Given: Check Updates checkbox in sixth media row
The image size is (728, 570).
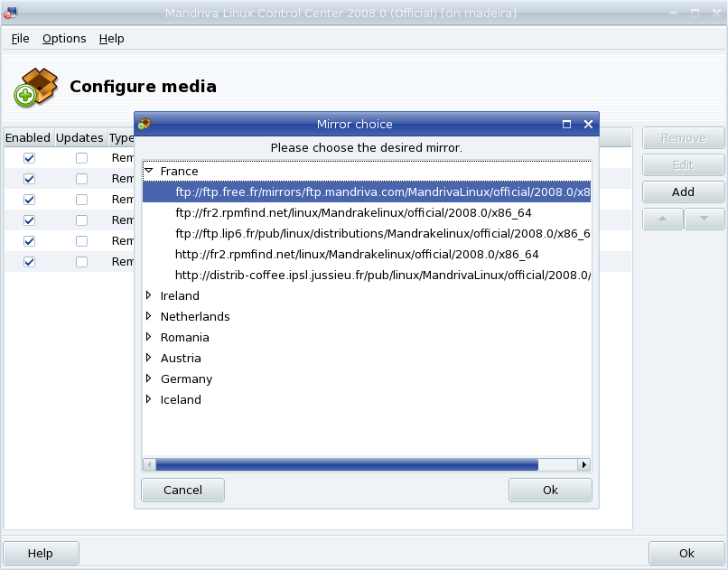Looking at the screenshot, I should pos(81,262).
